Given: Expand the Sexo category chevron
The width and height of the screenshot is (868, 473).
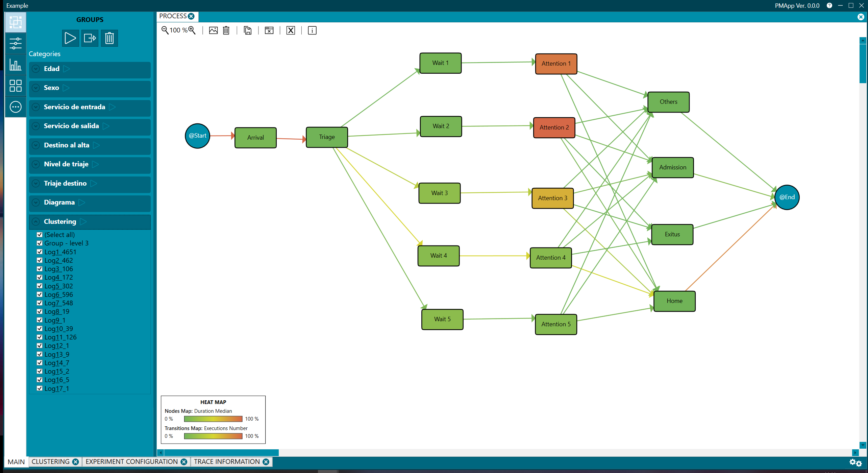Looking at the screenshot, I should (x=36, y=88).
